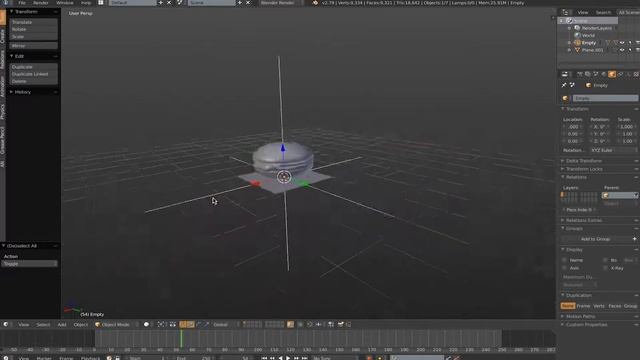Viewport: 640px width, 360px height.
Task: Click the Plane.001 mesh icon in outliner
Action: click(577, 50)
